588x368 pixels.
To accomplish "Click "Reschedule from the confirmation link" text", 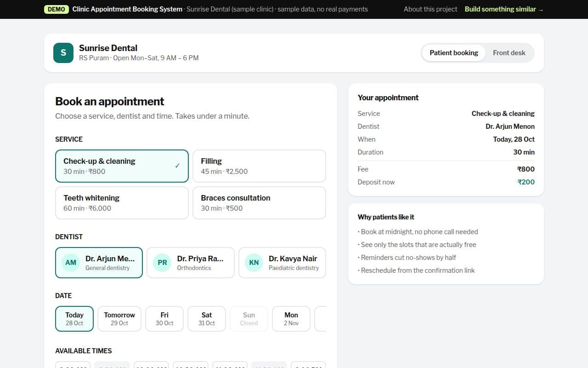I will (416, 270).
